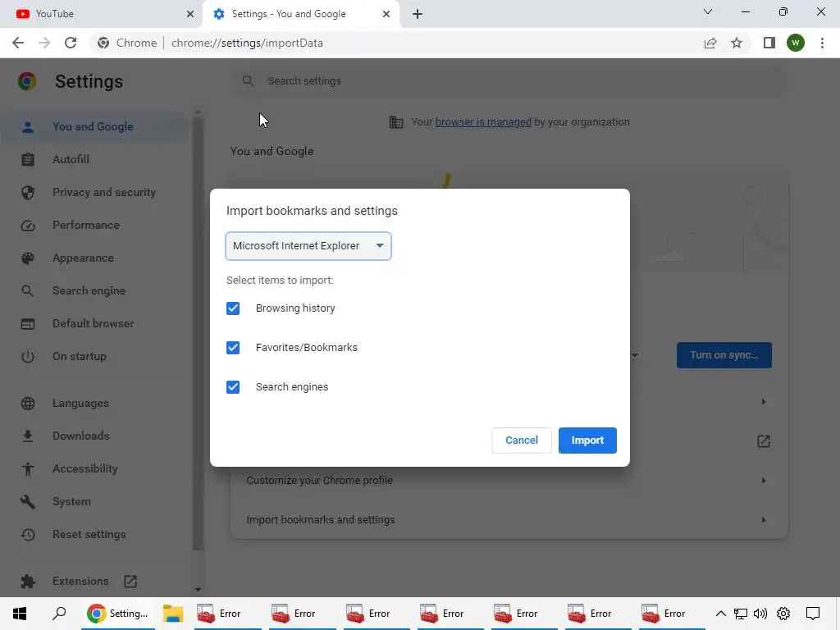Click the address bar URL
This screenshot has height=630, width=840.
[x=247, y=43]
